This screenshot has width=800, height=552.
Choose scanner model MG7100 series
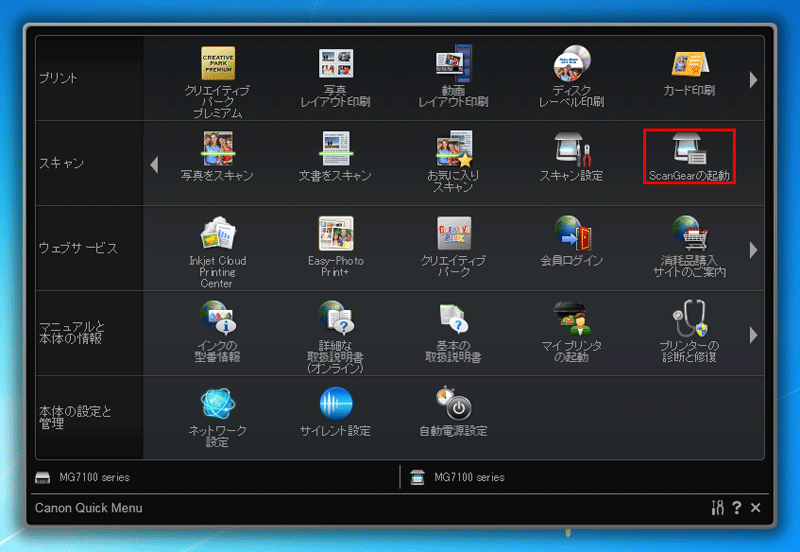click(x=469, y=478)
